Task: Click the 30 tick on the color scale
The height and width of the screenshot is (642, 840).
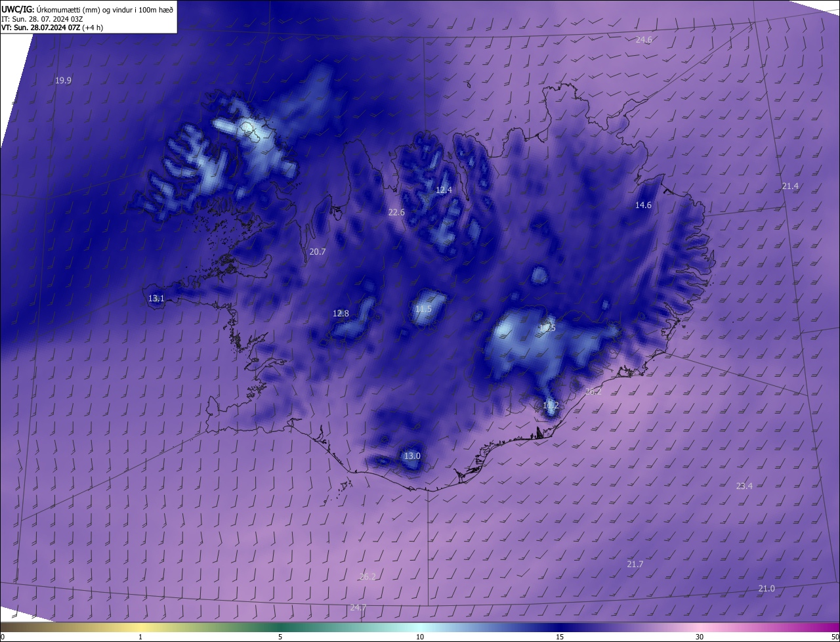Action: pos(700,637)
